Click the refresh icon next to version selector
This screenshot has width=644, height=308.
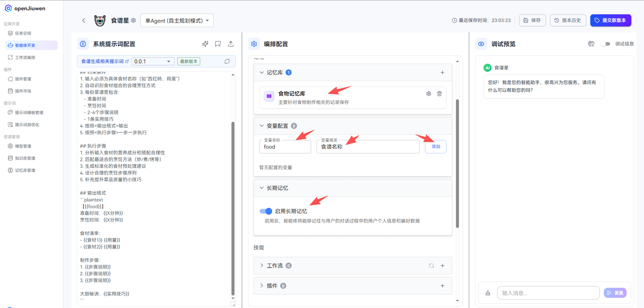point(227,61)
